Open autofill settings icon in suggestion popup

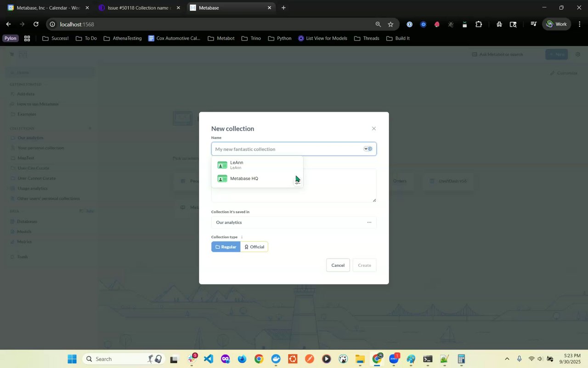tap(297, 182)
